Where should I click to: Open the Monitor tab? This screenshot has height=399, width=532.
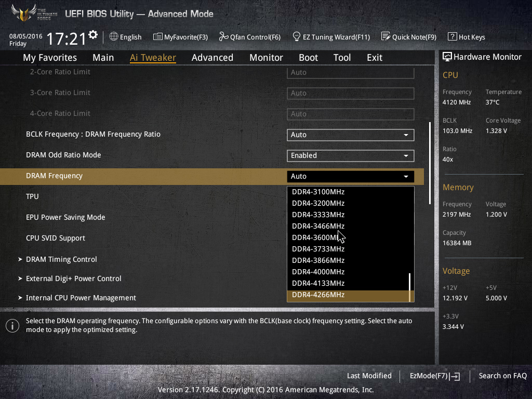pyautogui.click(x=267, y=58)
